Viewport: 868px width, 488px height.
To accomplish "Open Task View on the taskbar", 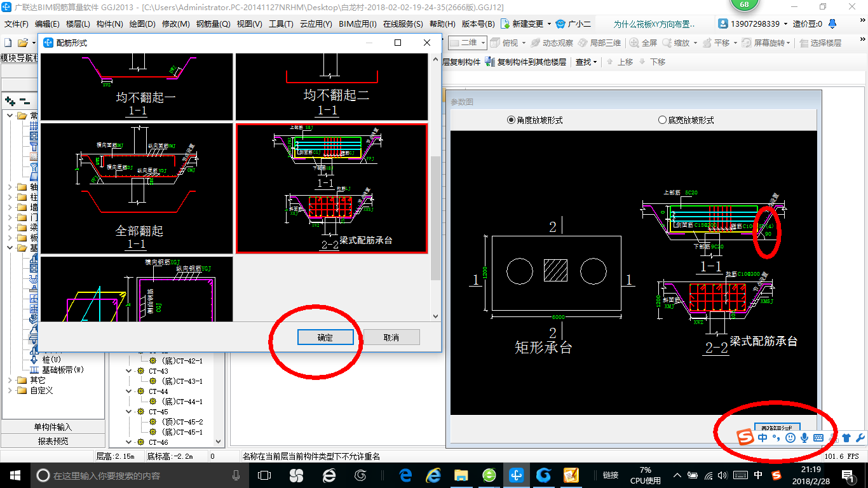I will click(264, 475).
